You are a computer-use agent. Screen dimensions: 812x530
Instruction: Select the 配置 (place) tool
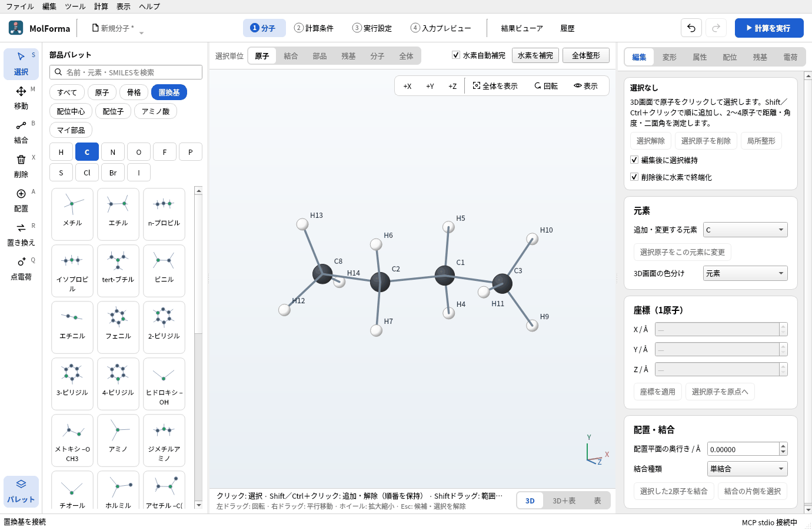point(21,200)
